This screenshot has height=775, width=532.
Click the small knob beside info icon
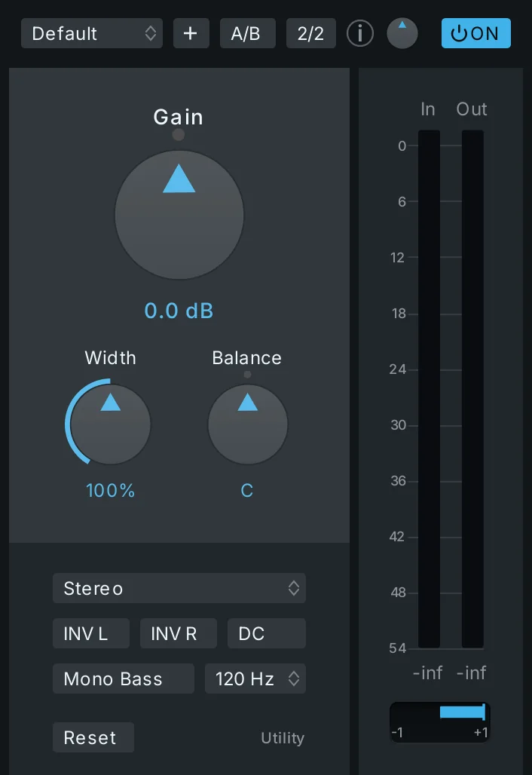(402, 33)
